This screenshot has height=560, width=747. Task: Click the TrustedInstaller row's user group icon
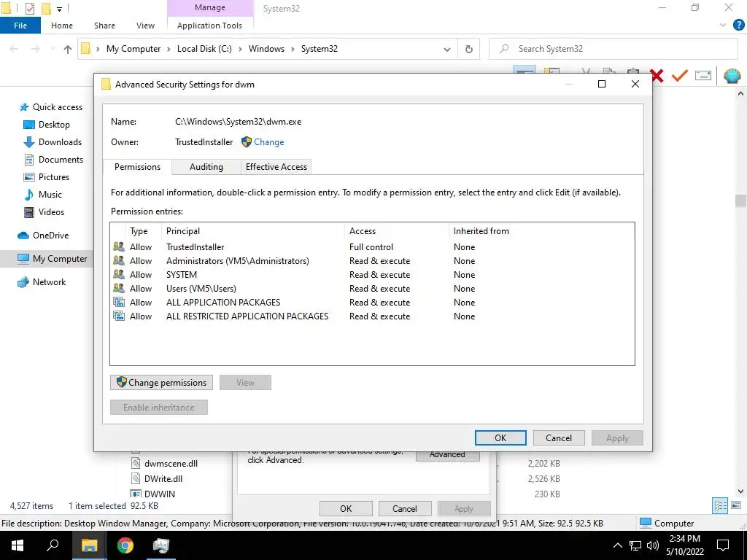(x=119, y=246)
